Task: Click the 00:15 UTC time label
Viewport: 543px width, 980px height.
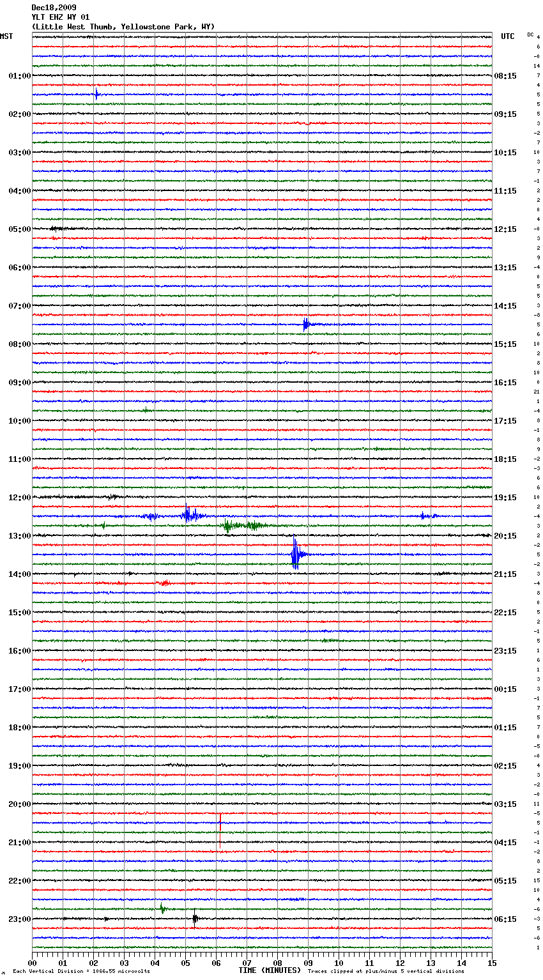Action: click(x=505, y=689)
